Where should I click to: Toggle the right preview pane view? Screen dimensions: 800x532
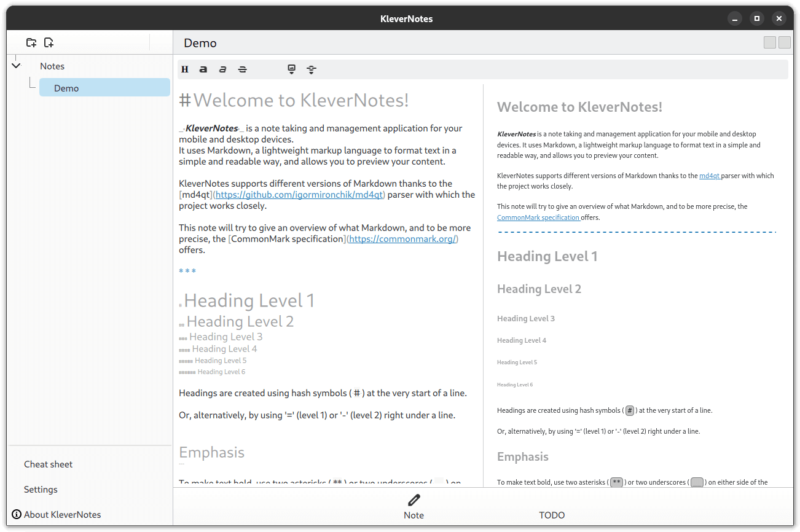click(x=784, y=42)
